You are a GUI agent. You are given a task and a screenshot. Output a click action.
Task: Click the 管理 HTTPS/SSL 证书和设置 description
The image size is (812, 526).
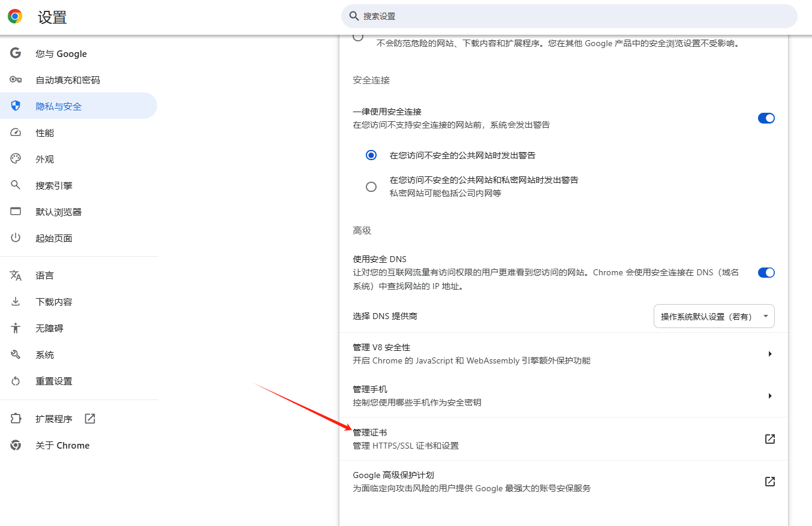click(406, 446)
